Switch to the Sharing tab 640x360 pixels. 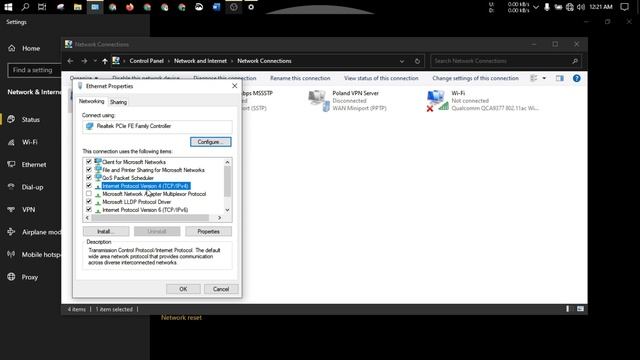[118, 102]
